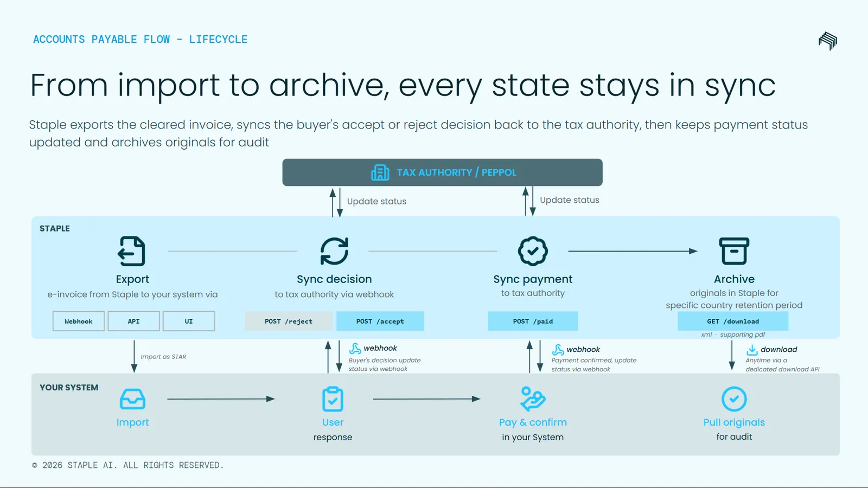868x488 pixels.
Task: Click the 'Export' step heading
Action: [132, 279]
